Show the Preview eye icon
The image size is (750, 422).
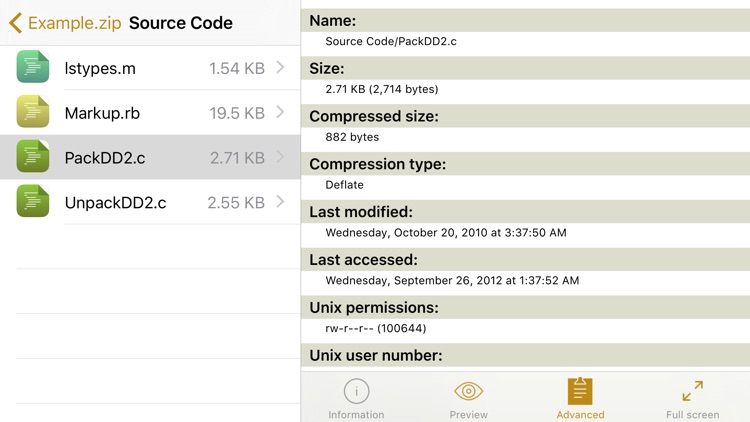[x=468, y=391]
